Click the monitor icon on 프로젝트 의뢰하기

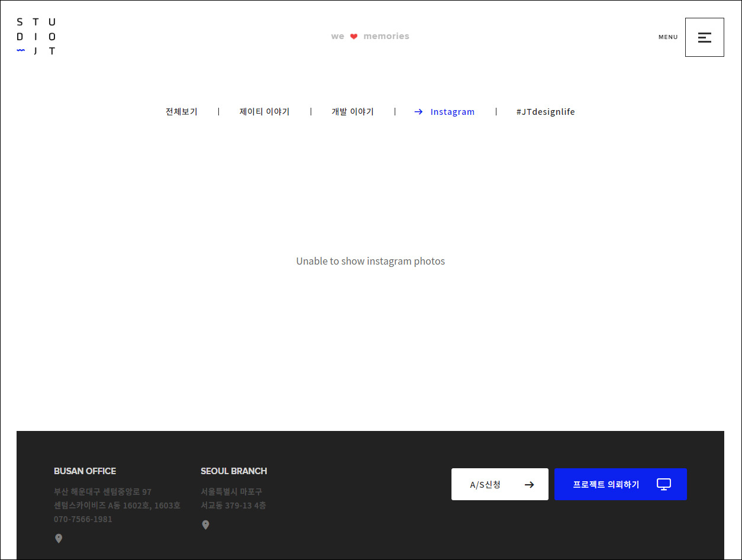[x=664, y=484]
